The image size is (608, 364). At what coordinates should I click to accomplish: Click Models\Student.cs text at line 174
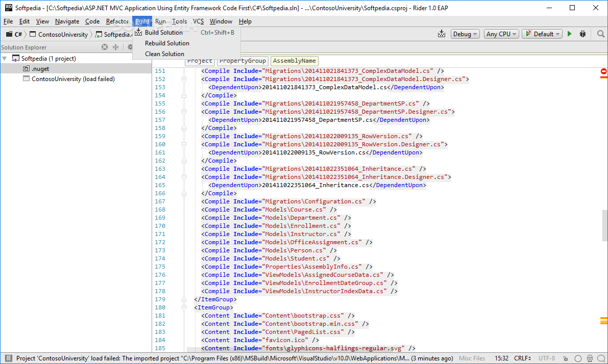[297, 258]
